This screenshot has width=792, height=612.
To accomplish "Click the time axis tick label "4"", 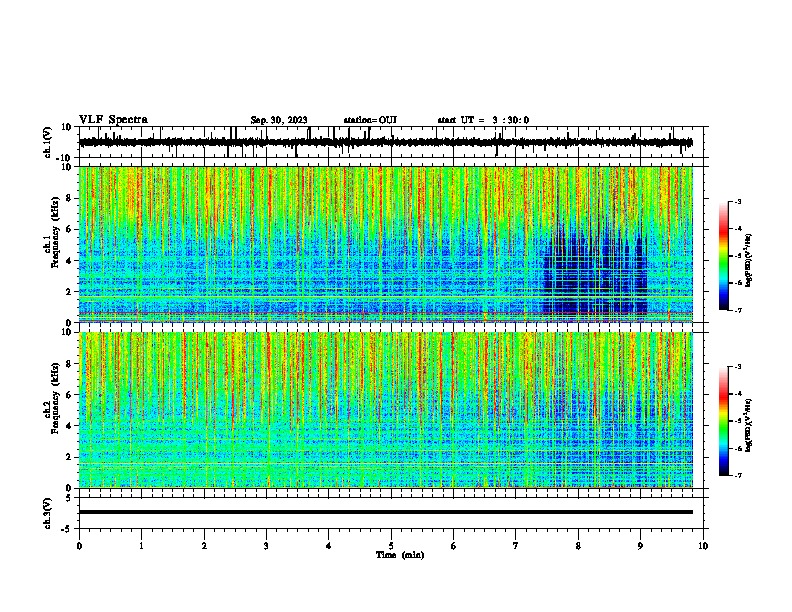I will click(x=329, y=546).
